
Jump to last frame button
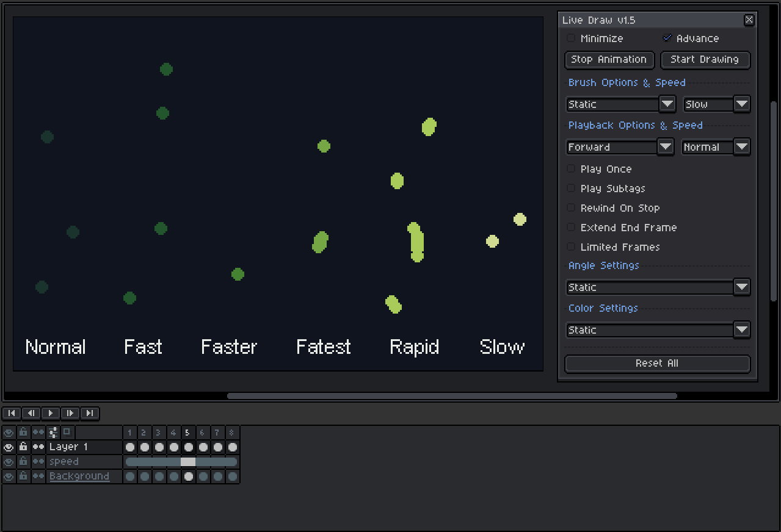click(x=90, y=413)
